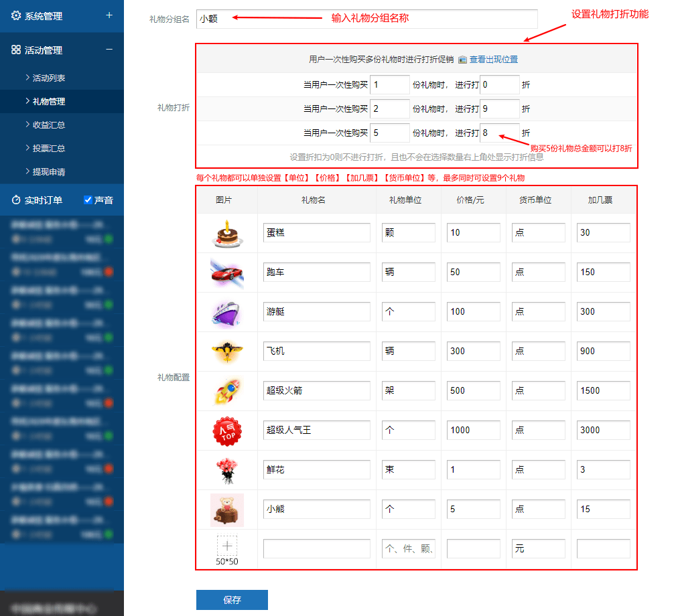Open 收益汇总 in the sidebar

[x=48, y=125]
